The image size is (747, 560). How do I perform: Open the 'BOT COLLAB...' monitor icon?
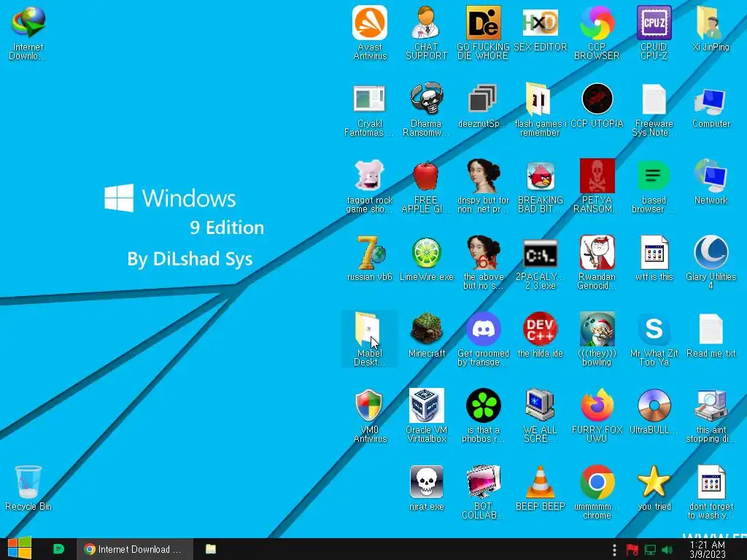click(x=483, y=492)
